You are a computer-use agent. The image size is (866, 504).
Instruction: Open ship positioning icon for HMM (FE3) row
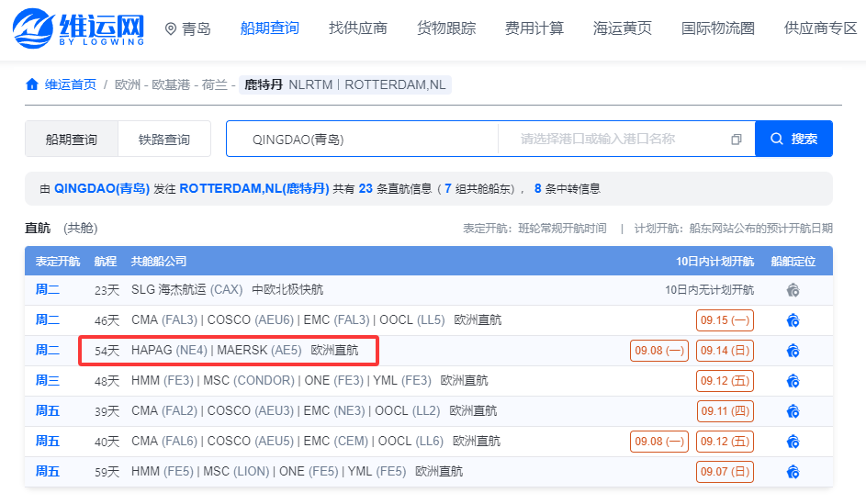click(793, 381)
